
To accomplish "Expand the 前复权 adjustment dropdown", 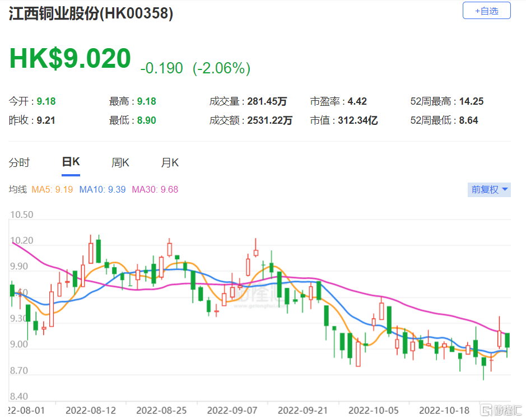I will point(489,189).
